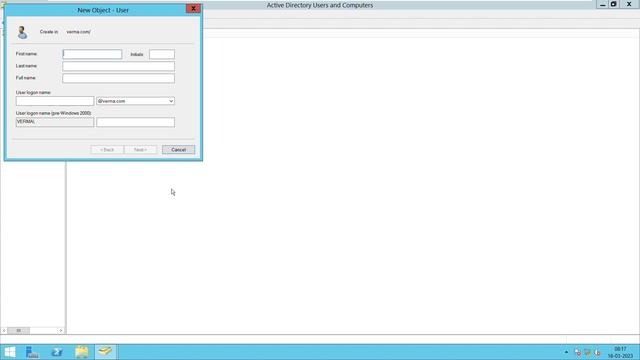The height and width of the screenshot is (360, 640).
Task: Restore down the Active Directory window
Action: (613, 4)
